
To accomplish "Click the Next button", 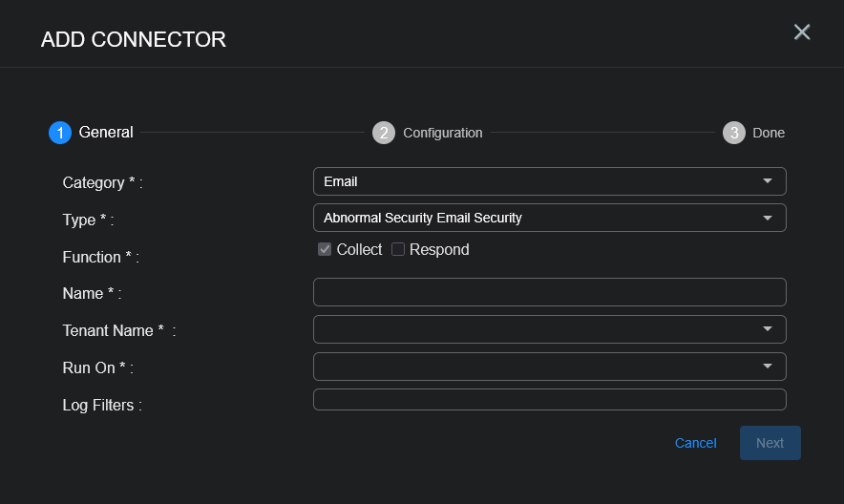I will 770,443.
